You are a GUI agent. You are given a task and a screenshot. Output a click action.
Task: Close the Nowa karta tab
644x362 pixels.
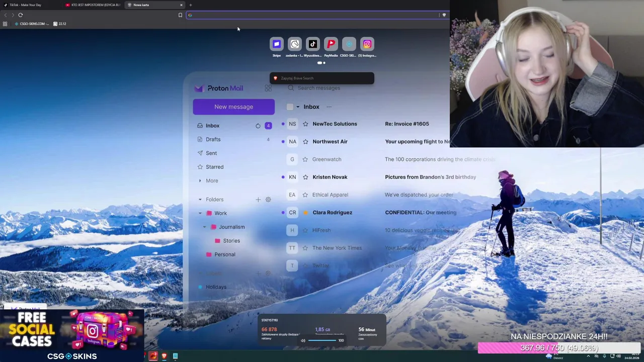coord(181,5)
